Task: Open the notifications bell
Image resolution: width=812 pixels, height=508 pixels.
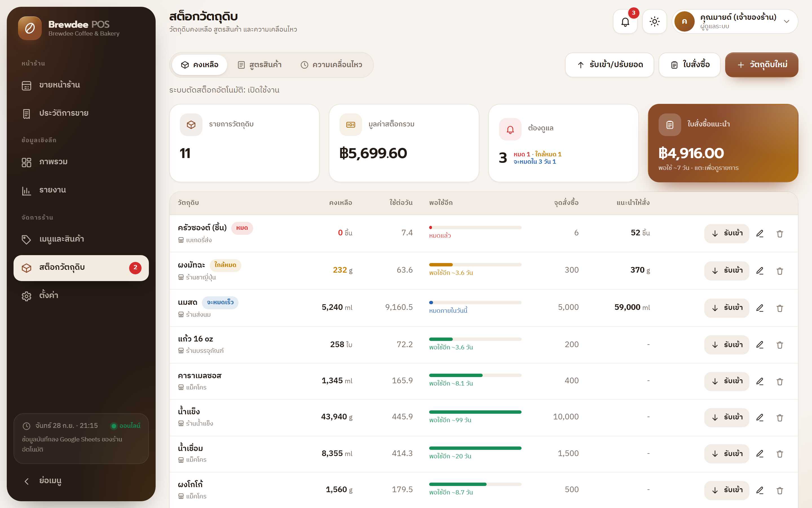Action: pos(625,22)
